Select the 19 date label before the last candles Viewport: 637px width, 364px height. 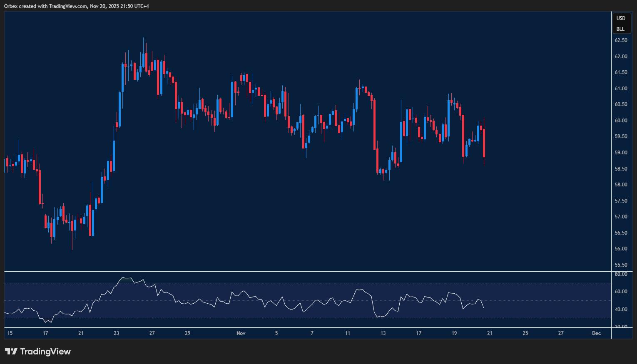(x=454, y=333)
